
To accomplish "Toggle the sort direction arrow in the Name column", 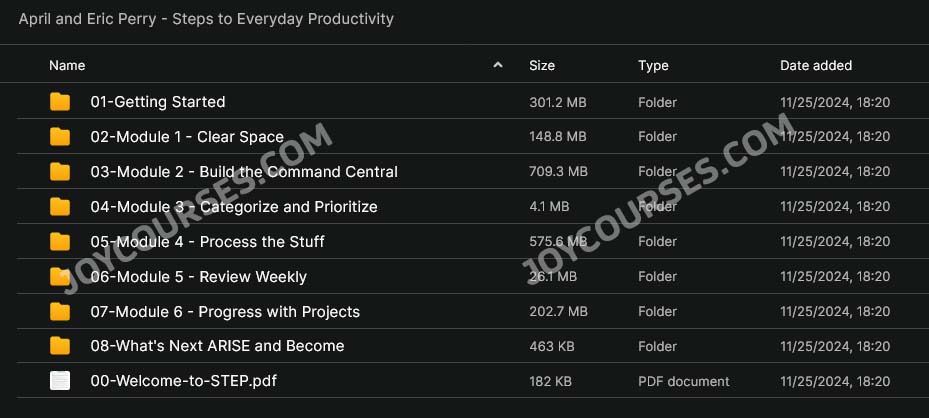I will click(498, 65).
